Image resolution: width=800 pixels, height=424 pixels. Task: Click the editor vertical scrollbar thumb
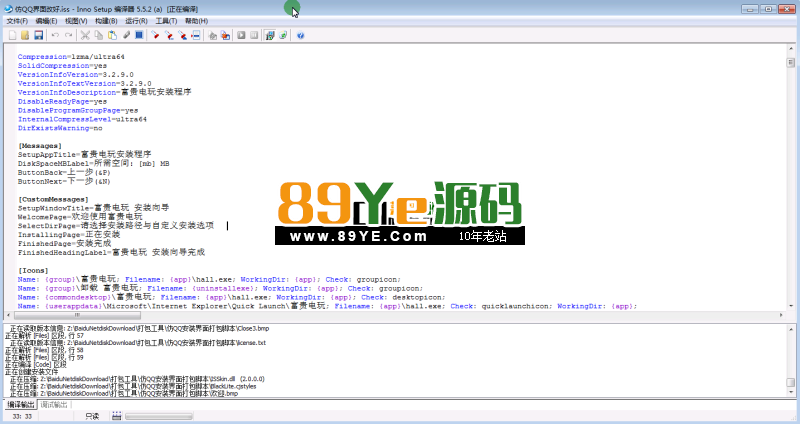tap(790, 62)
